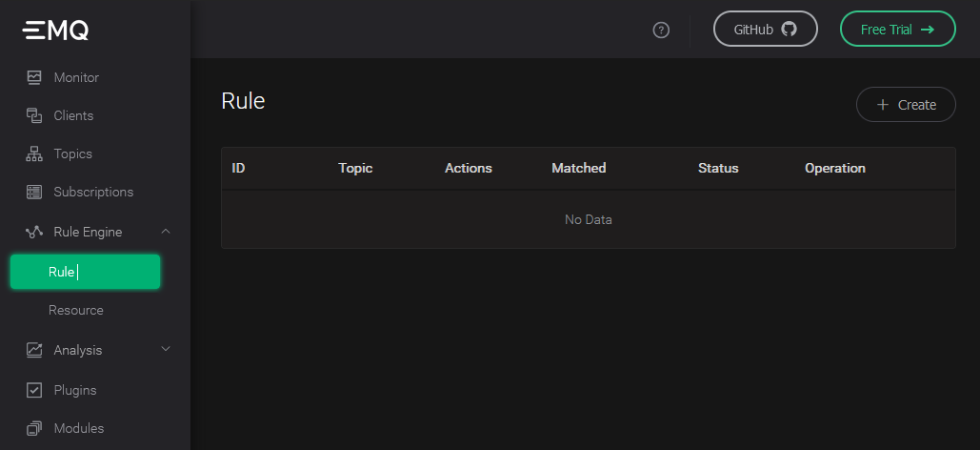Click the Status column header

[717, 168]
